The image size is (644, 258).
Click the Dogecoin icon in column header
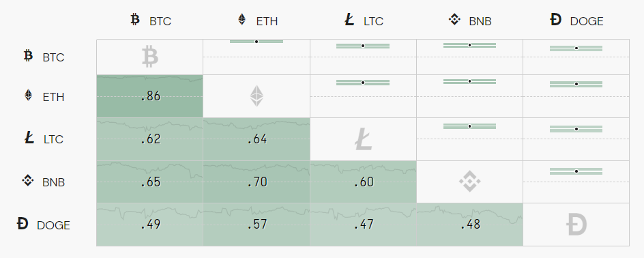point(555,19)
